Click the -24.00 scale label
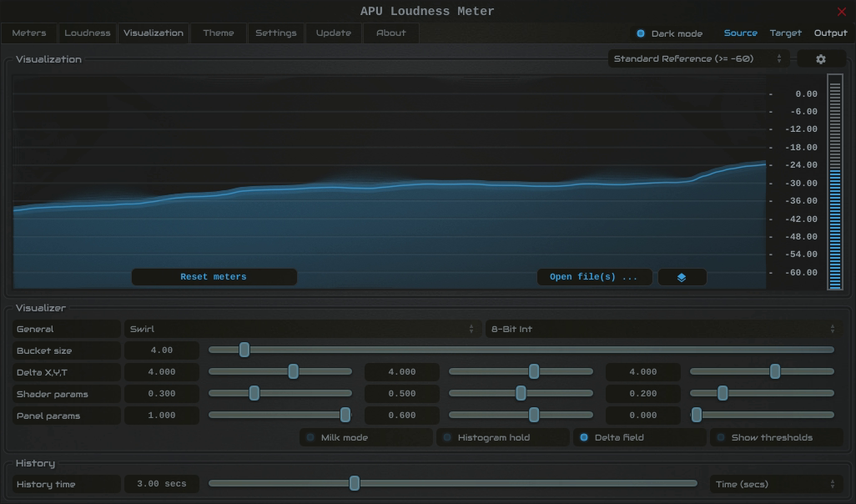This screenshot has width=856, height=504. pos(801,165)
